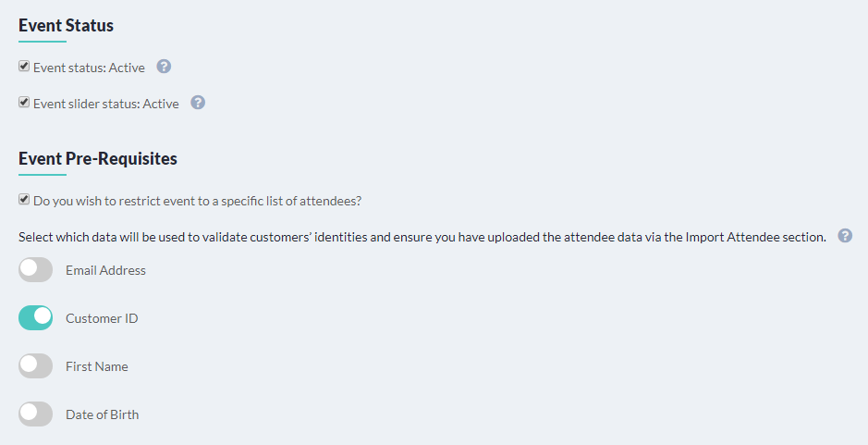Image resolution: width=868 pixels, height=445 pixels.
Task: Click the Email Address label text
Action: tap(105, 270)
